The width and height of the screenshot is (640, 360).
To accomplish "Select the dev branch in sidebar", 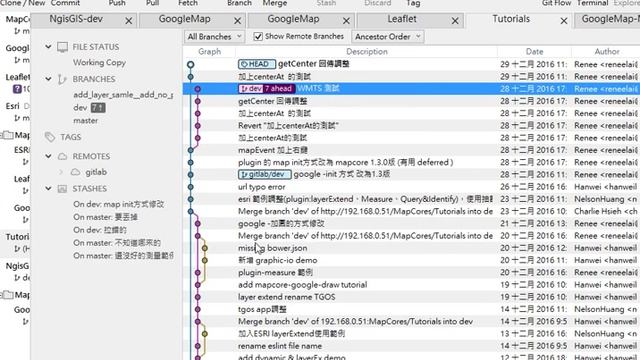I will (x=80, y=108).
